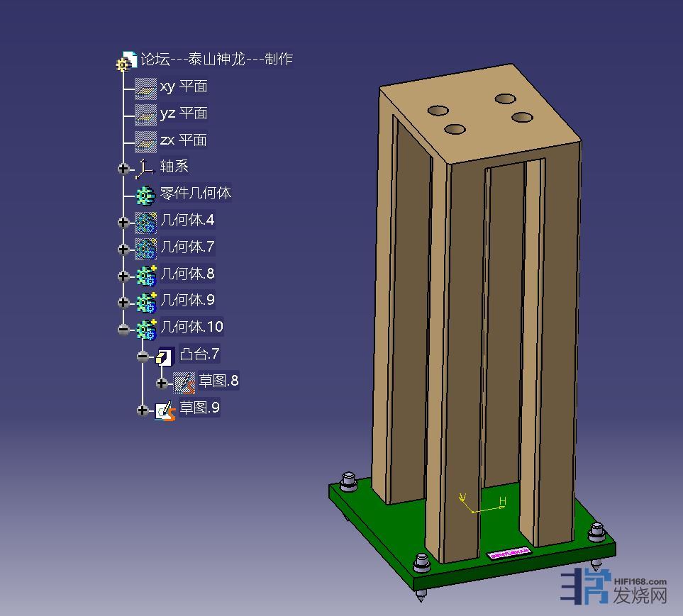Select the zx 平面 label
This screenshot has width=683, height=616.
click(184, 140)
